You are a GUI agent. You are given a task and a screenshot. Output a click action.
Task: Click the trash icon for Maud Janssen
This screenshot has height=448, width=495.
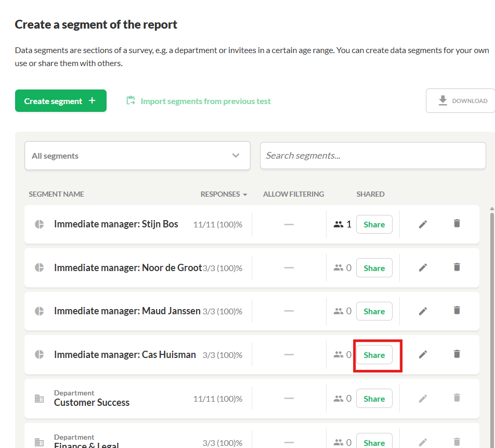coord(457,311)
